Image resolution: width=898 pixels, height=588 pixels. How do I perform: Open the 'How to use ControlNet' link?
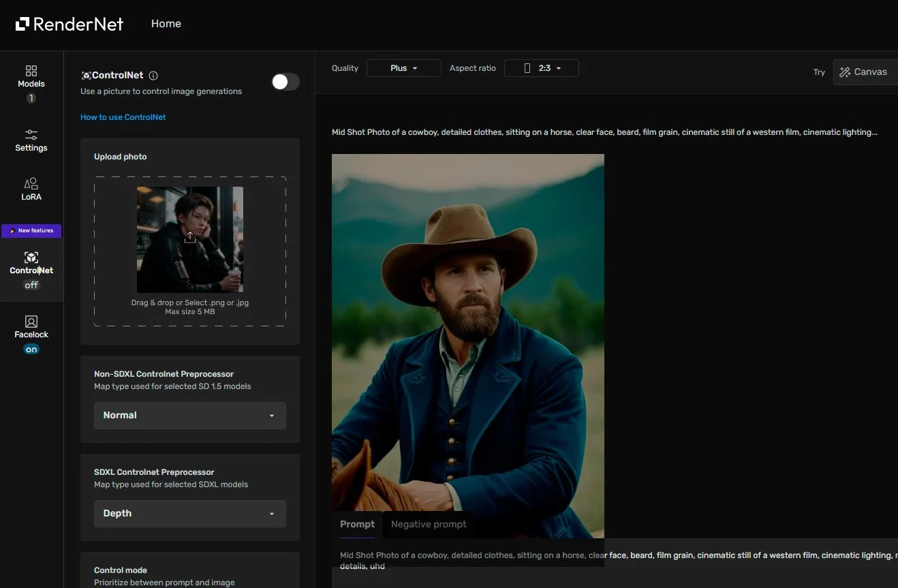click(x=123, y=117)
